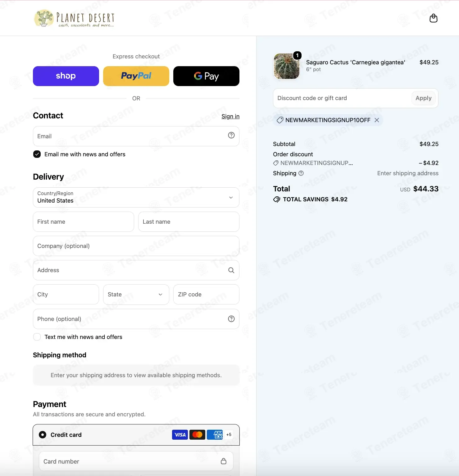Viewport: 459px width, 476px height.
Task: Check Text me with news and offers
Action: click(x=37, y=337)
